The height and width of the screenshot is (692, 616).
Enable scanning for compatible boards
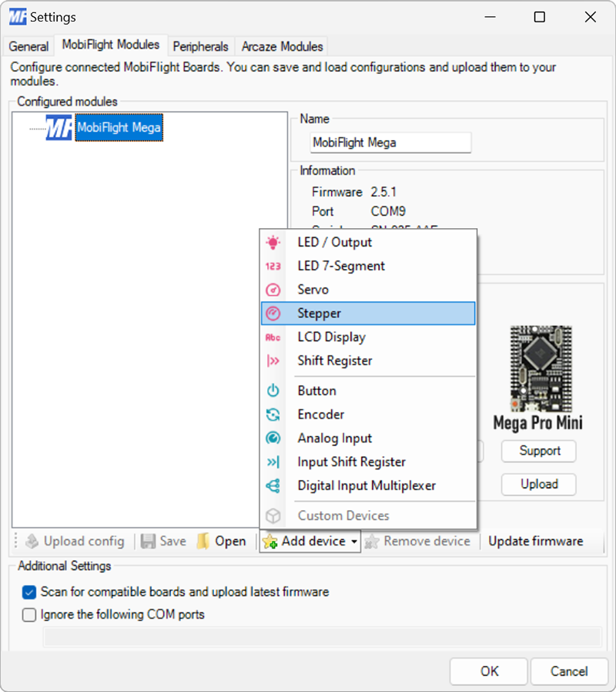click(x=28, y=593)
